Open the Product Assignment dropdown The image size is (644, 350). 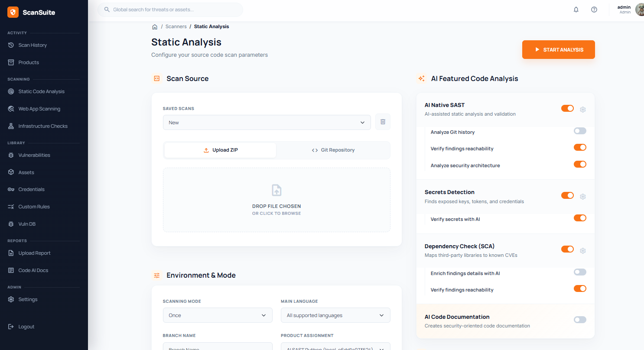click(x=335, y=347)
